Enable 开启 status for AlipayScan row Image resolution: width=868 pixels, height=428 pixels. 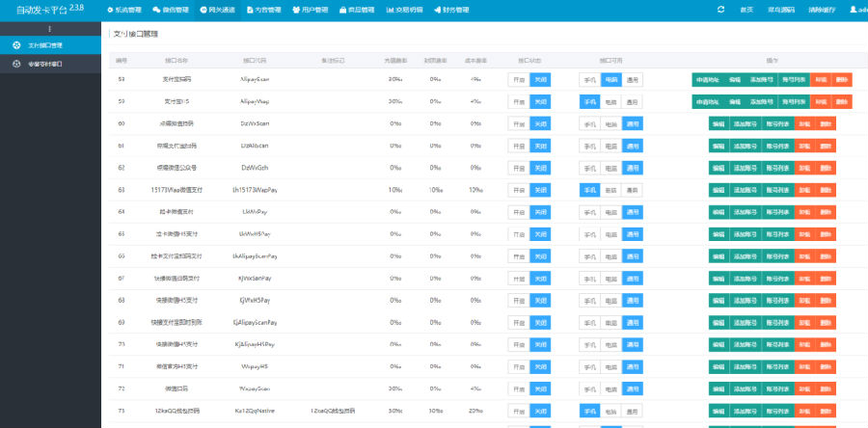pos(519,80)
